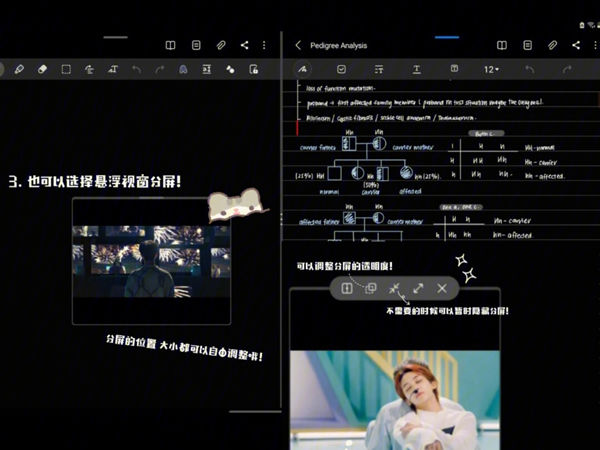
Task: Select the highlighter pen tool in left note
Action: coord(18,69)
